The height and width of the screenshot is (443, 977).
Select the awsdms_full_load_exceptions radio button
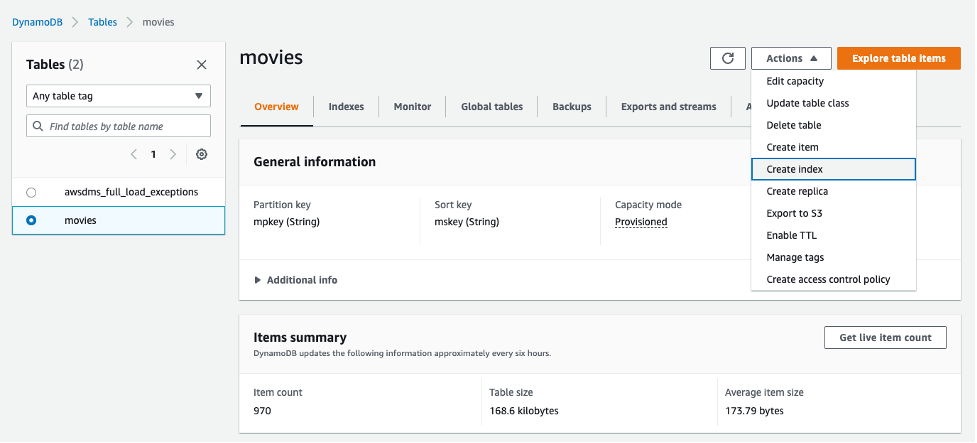(x=32, y=192)
